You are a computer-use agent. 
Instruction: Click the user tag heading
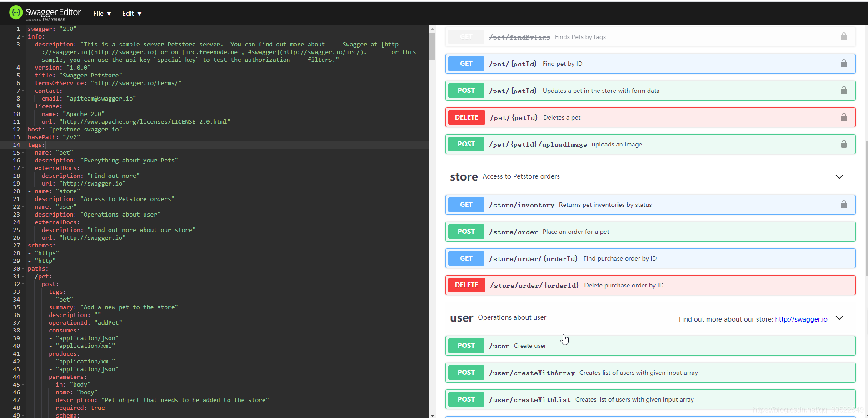[461, 318]
